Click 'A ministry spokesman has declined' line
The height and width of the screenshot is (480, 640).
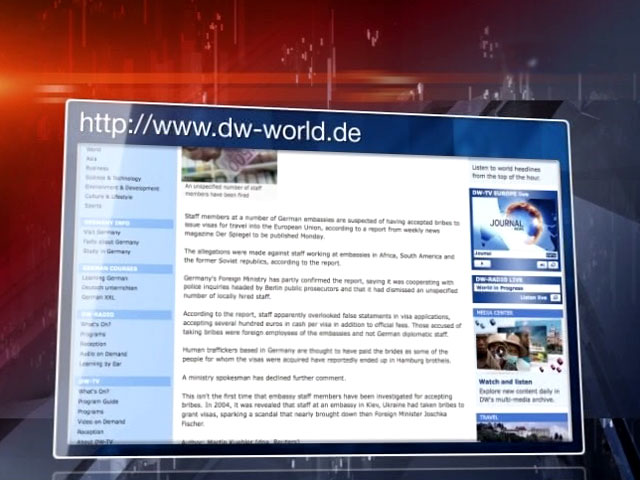click(x=264, y=378)
